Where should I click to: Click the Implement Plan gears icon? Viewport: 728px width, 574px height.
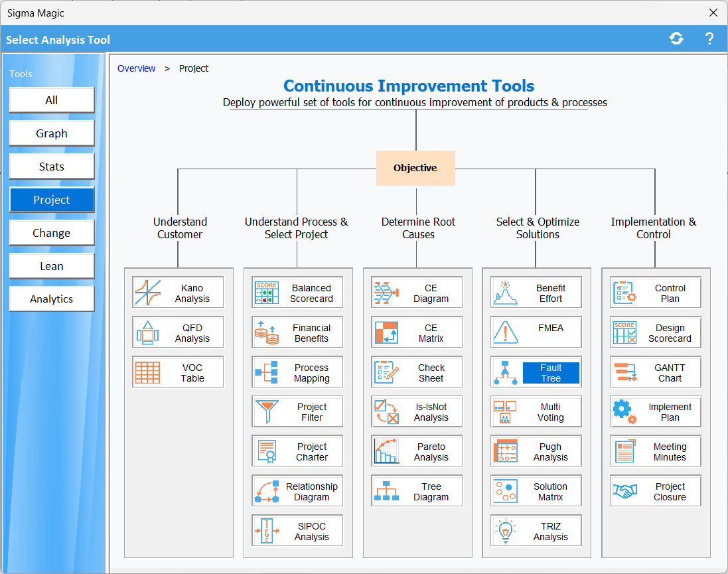(624, 412)
